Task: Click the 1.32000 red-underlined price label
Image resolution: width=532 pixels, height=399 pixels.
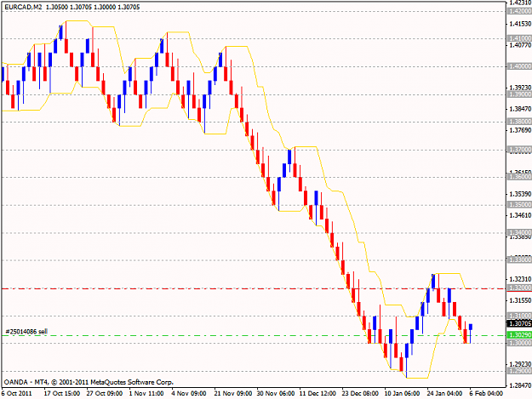Action: pyautogui.click(x=519, y=288)
